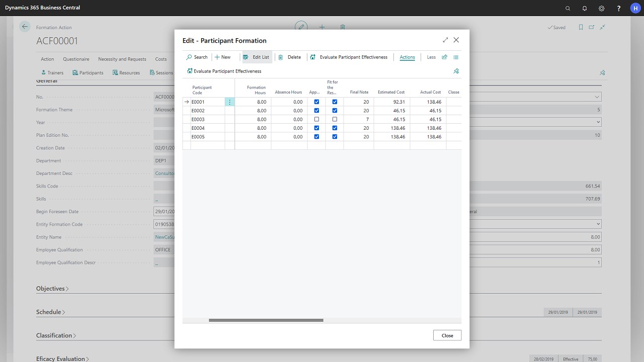Screen dimensions: 644x362
Task: Open the row options menu for E0001
Action: click(x=230, y=102)
